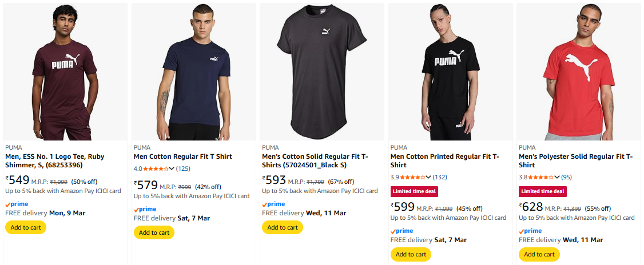This screenshot has width=644, height=265.
Task: Add the ₹549 Ruby Shimmer tee to cart
Action: [26, 227]
